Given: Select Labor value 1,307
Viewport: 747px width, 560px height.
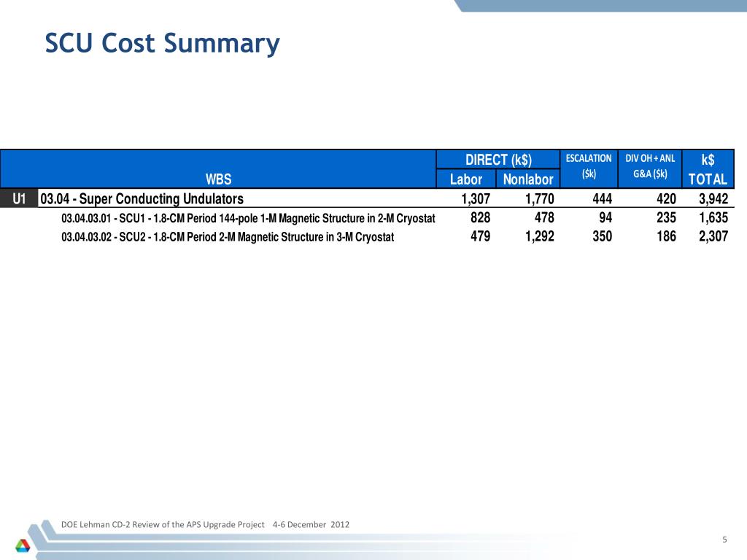Looking at the screenshot, I should [476, 198].
